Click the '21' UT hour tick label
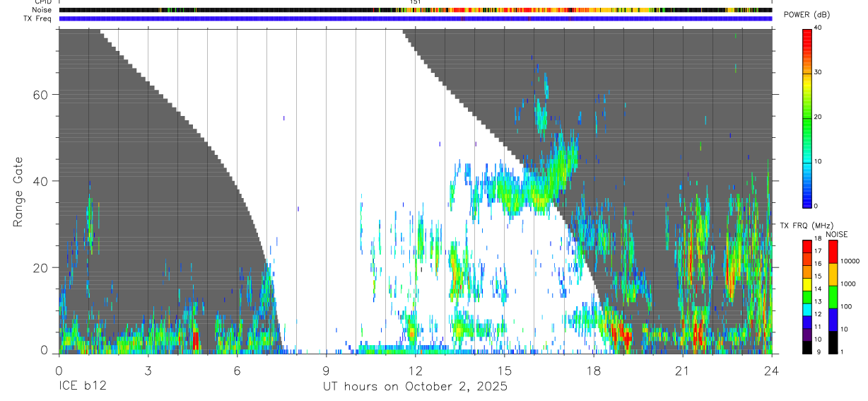This screenshot has height=401, width=868. pyautogui.click(x=683, y=370)
